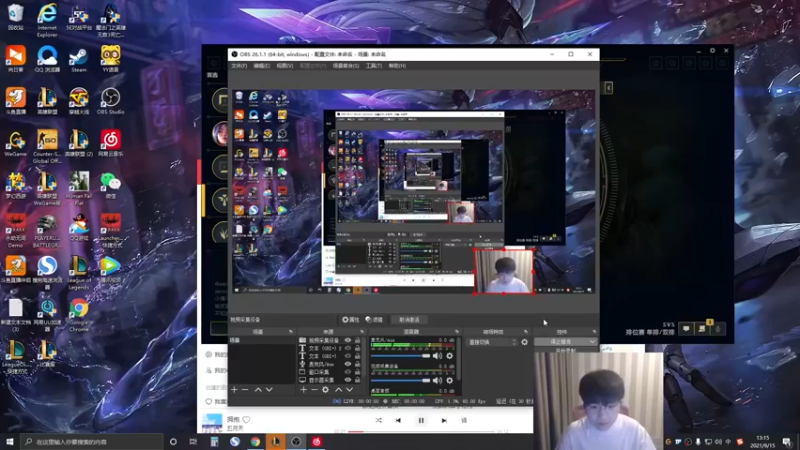
Task: Mute the 视频采集设备 mixer channel
Action: pyautogui.click(x=437, y=381)
